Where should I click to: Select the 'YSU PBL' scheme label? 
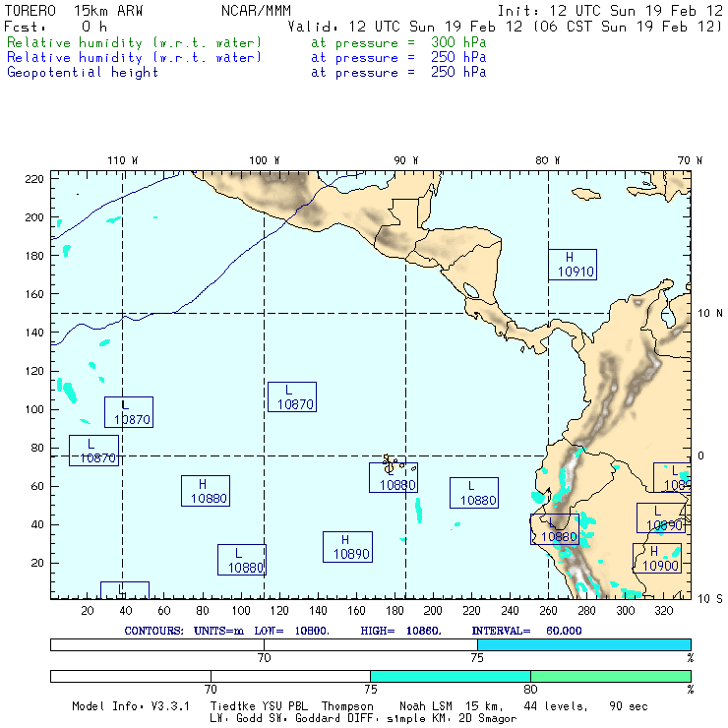(285, 706)
